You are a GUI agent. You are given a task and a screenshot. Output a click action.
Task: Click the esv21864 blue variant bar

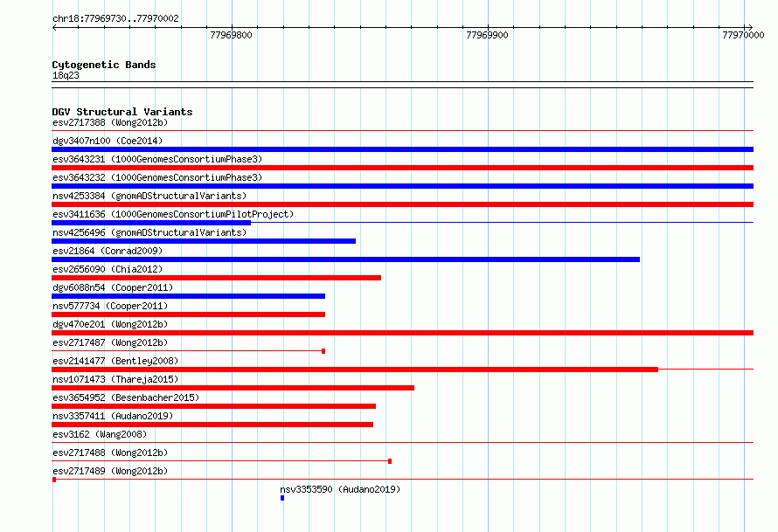click(x=346, y=259)
